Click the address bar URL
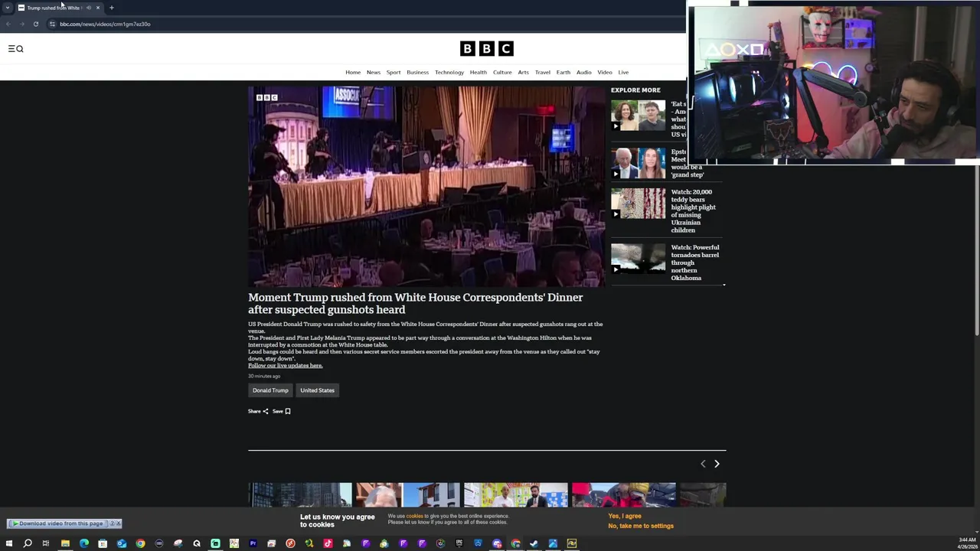980x551 pixels. 105,24
